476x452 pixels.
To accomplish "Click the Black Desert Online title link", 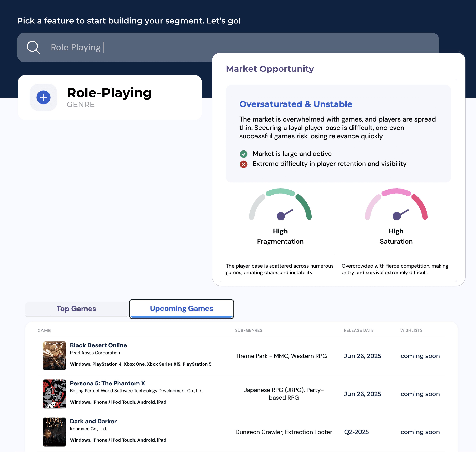I will click(98, 345).
